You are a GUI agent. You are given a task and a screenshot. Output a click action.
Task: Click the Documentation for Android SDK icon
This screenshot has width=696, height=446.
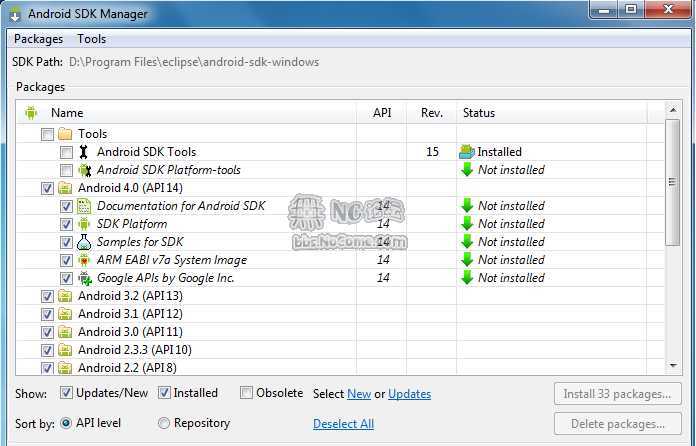pyautogui.click(x=84, y=206)
